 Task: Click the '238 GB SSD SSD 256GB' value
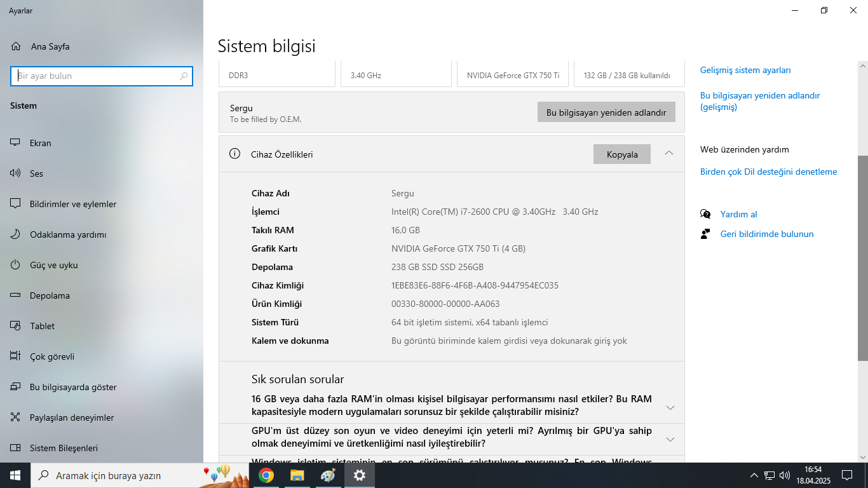(437, 267)
